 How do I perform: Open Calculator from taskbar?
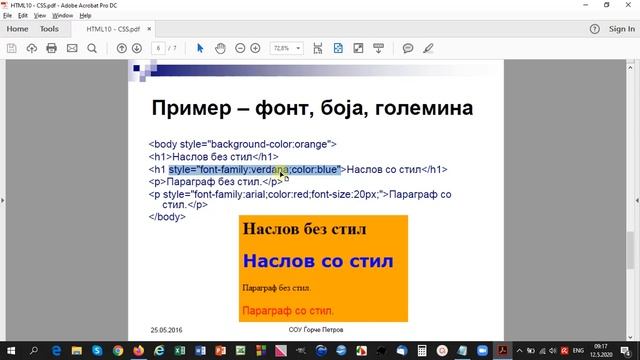point(422,351)
